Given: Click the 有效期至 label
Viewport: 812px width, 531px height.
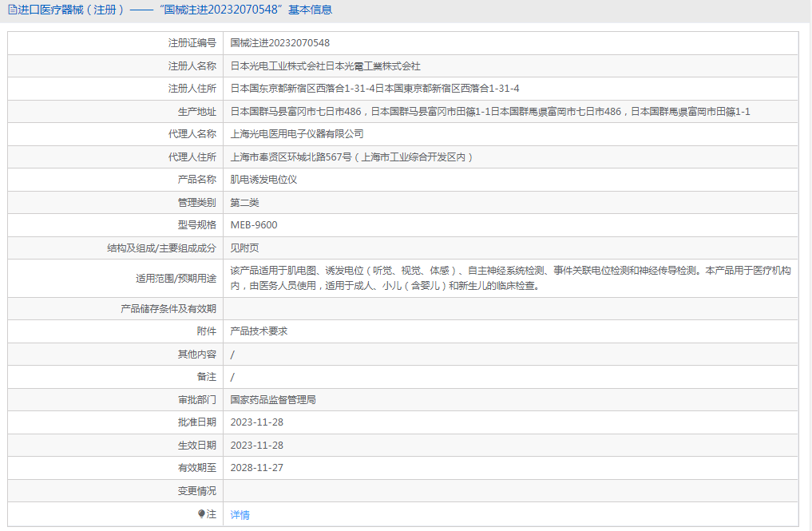Looking at the screenshot, I should [x=196, y=468].
